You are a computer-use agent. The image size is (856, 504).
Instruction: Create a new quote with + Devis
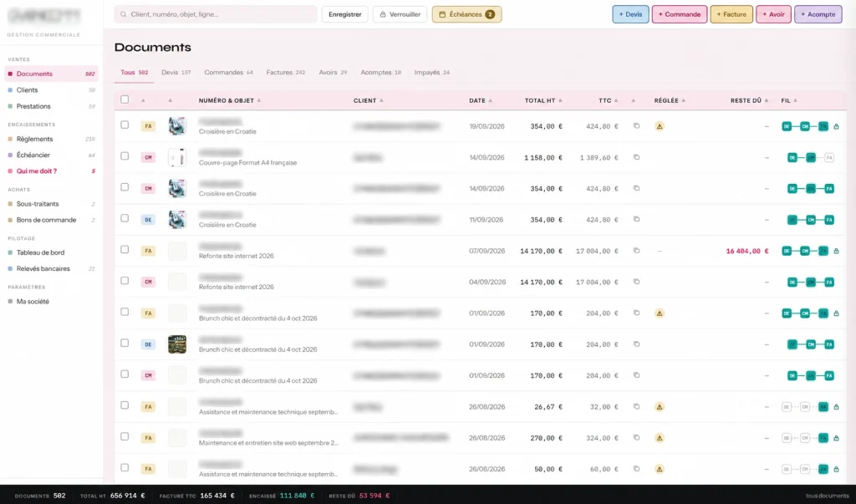tap(630, 14)
